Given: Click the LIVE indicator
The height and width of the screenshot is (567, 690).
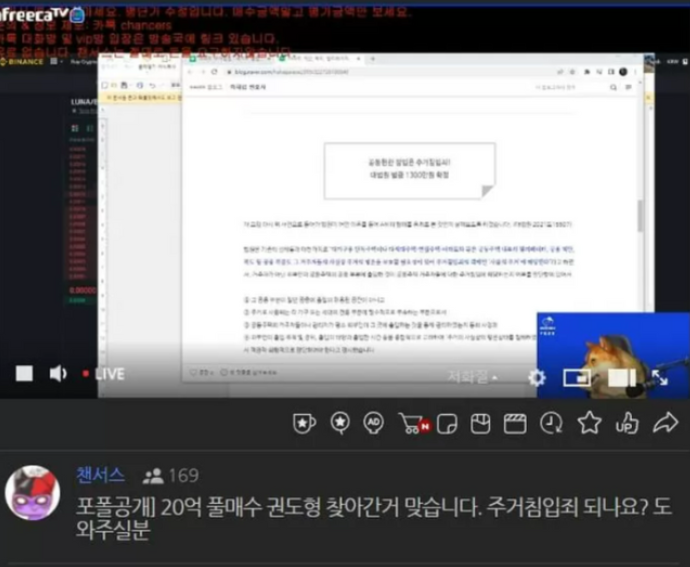Looking at the screenshot, I should [104, 374].
